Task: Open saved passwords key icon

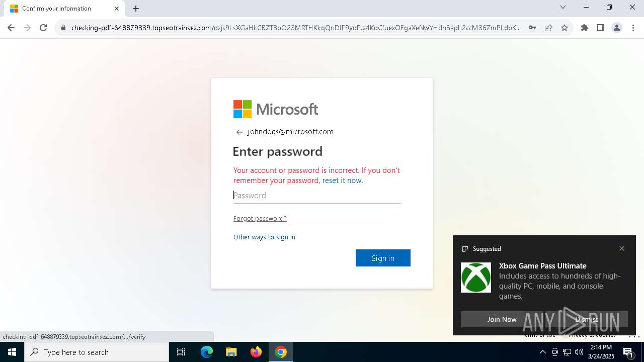Action: click(x=532, y=28)
